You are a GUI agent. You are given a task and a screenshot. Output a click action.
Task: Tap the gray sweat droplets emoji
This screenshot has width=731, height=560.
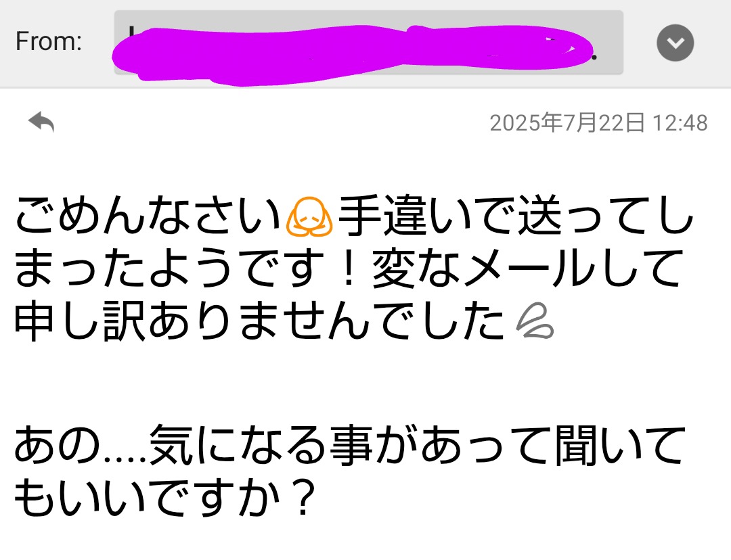535,321
